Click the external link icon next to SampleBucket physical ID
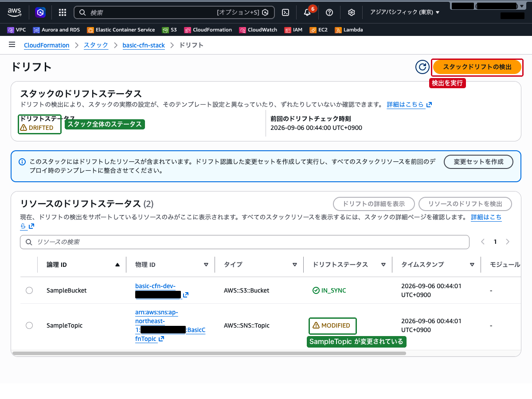 [186, 295]
